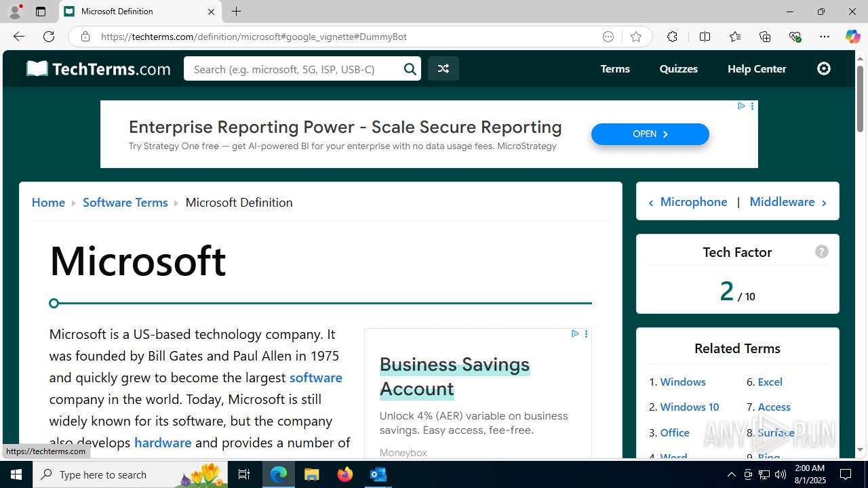Open related term Windows
868x488 pixels.
click(683, 382)
